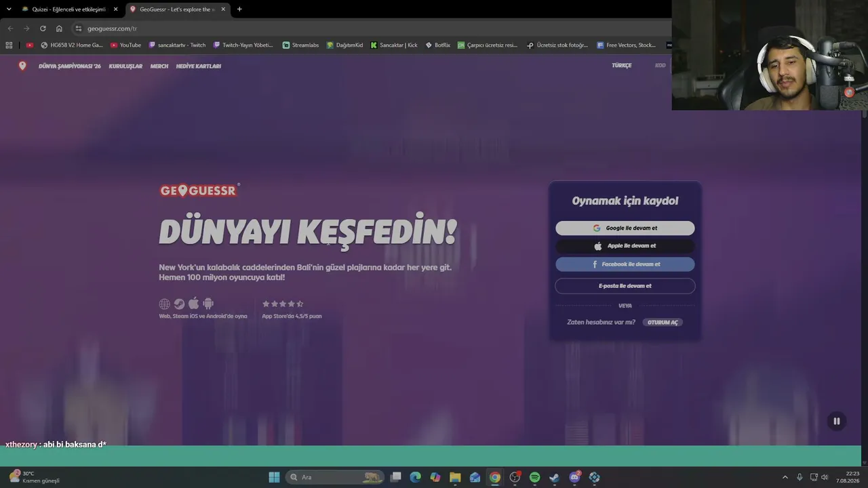The width and height of the screenshot is (868, 488).
Task: Open a new browser tab
Action: tap(239, 9)
